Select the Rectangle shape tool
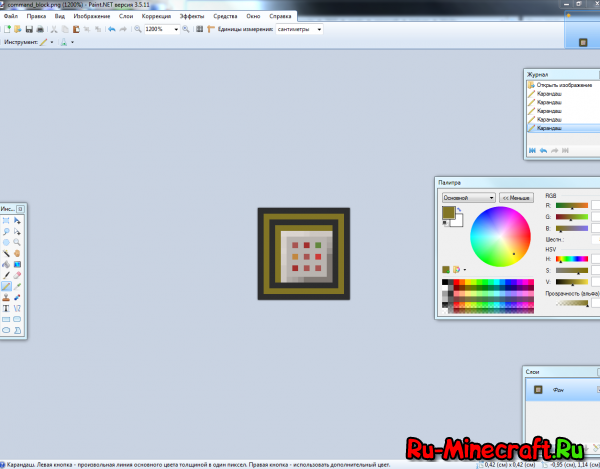 pos(6,319)
